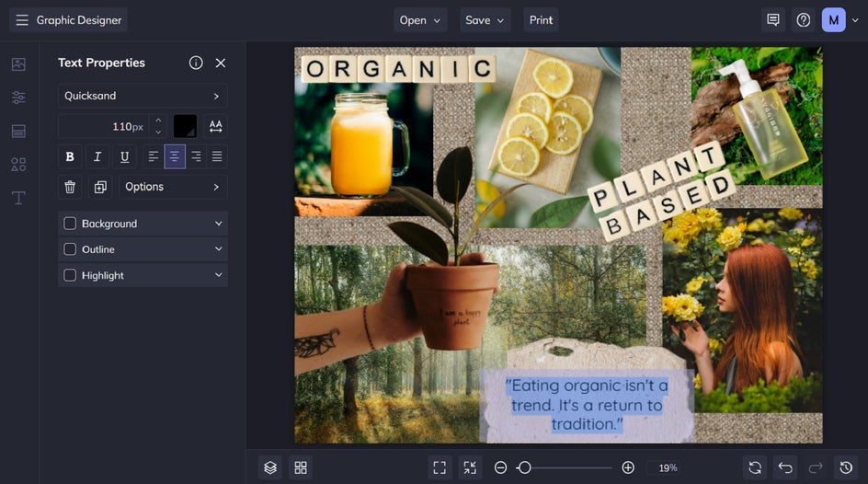This screenshot has height=484, width=868.
Task: Duplicate the text layer
Action: (100, 187)
